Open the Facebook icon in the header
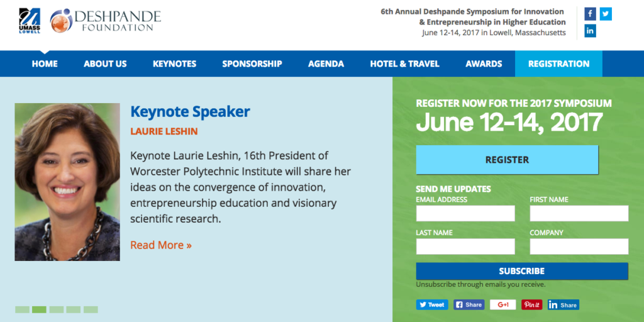Screen dimensions: 644x322 [590, 14]
